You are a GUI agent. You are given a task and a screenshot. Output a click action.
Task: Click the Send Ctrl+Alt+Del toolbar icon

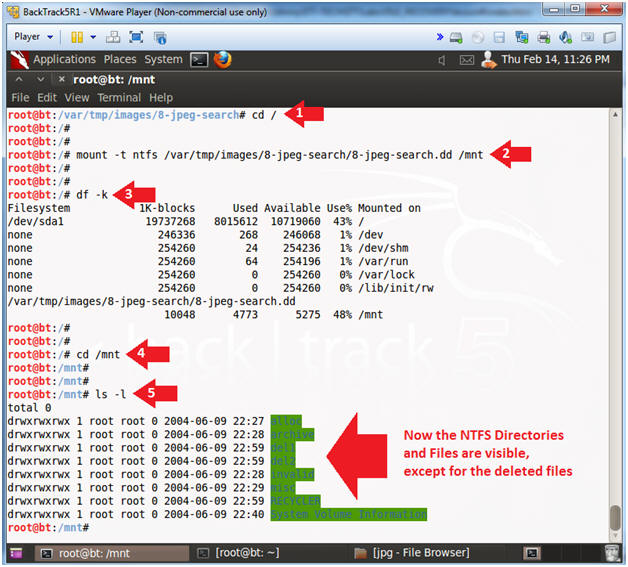113,37
